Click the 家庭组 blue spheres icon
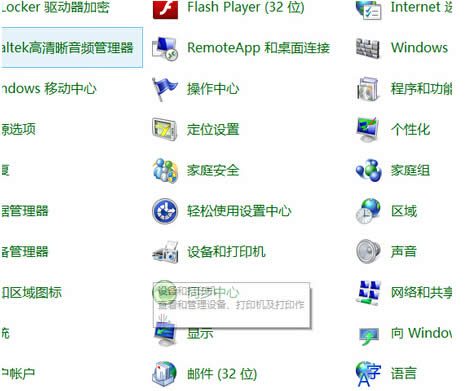 (x=368, y=170)
